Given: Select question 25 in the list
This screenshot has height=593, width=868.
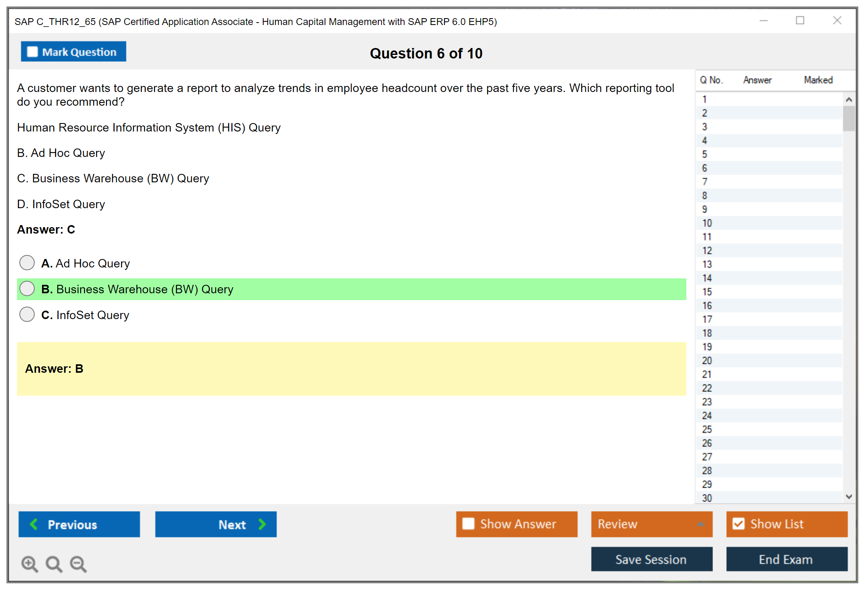Looking at the screenshot, I should point(707,429).
